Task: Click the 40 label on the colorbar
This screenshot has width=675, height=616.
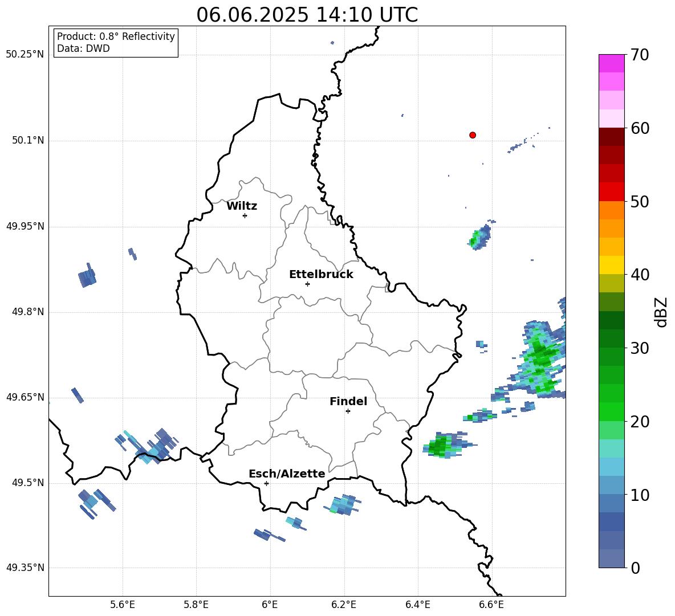Action: (640, 275)
